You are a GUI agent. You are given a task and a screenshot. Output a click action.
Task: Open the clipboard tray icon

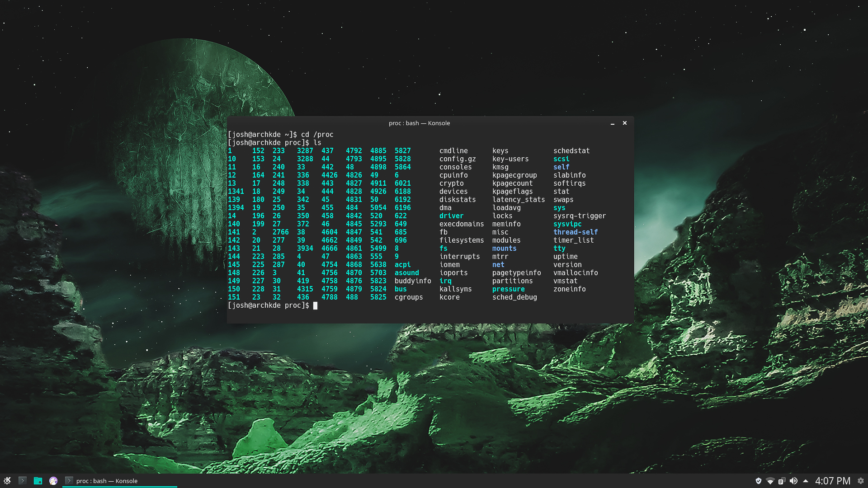(782, 481)
